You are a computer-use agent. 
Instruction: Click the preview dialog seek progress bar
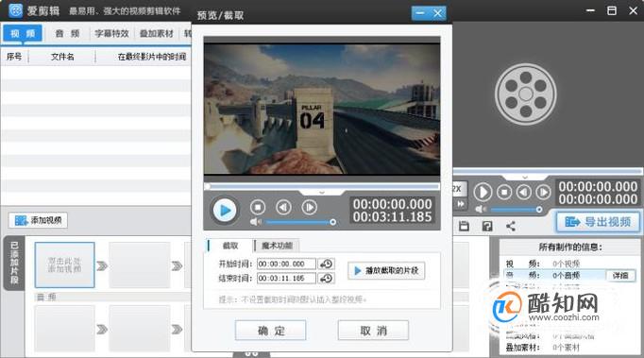(322, 186)
